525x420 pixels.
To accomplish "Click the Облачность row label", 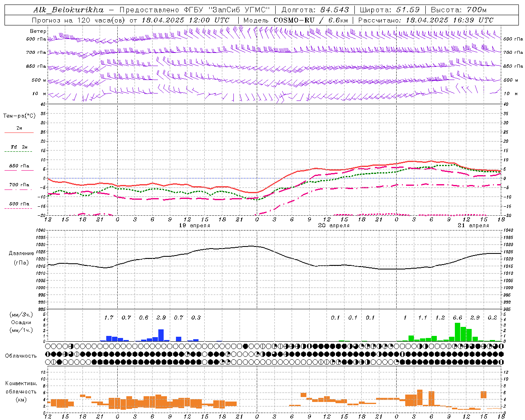I will (x=21, y=356).
